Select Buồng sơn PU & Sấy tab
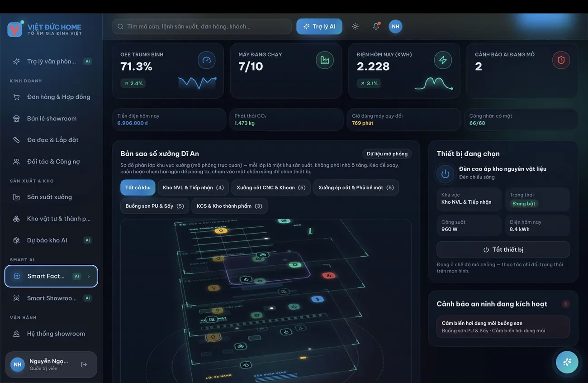This screenshot has height=383, width=588. 155,206
